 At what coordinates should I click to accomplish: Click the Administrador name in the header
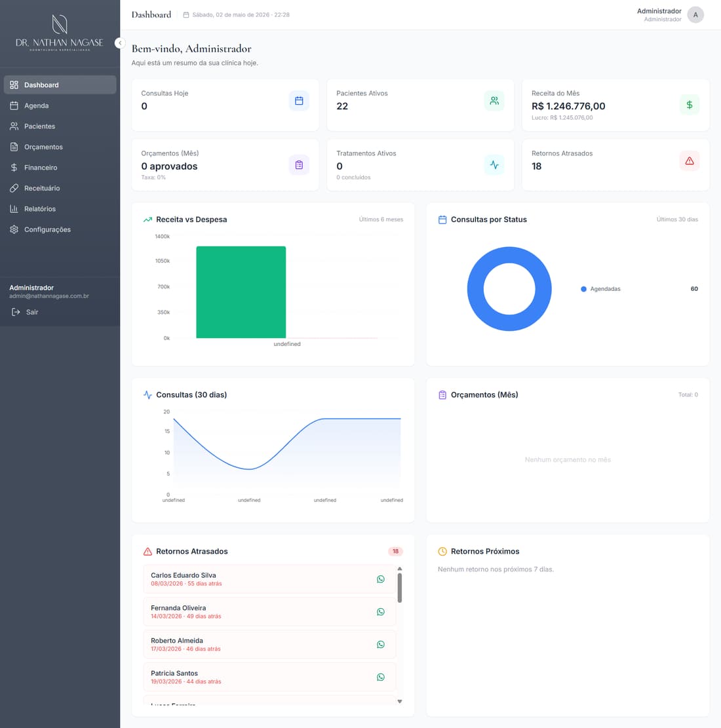pyautogui.click(x=659, y=11)
